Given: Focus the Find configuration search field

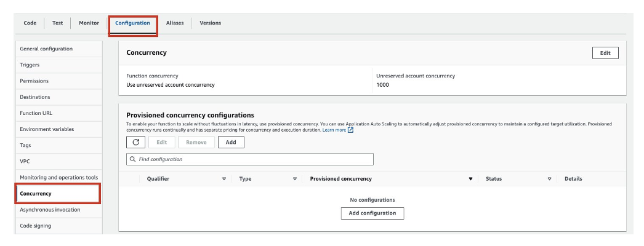Looking at the screenshot, I should [252, 159].
